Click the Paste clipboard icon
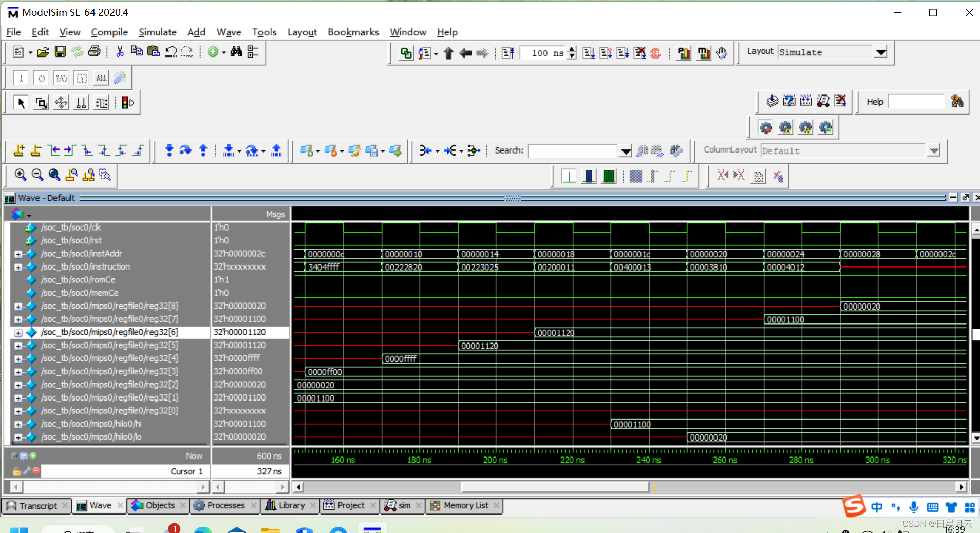Image resolution: width=980 pixels, height=533 pixels. [153, 52]
